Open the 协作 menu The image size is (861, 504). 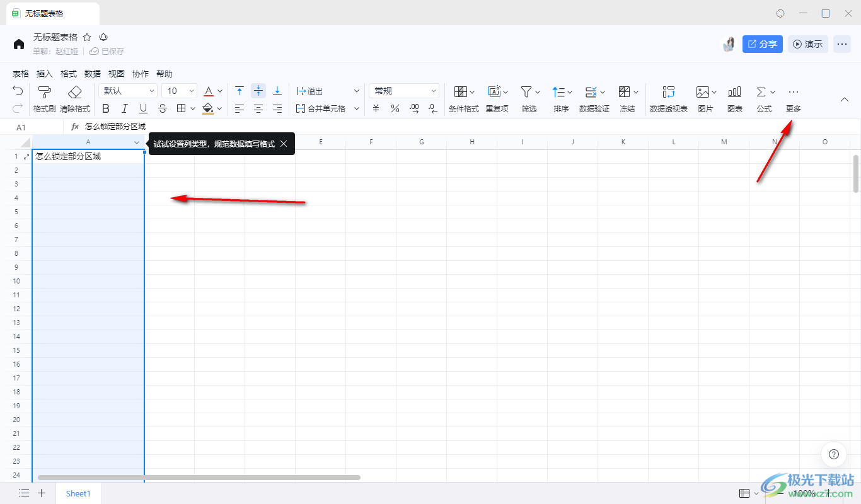coord(141,74)
